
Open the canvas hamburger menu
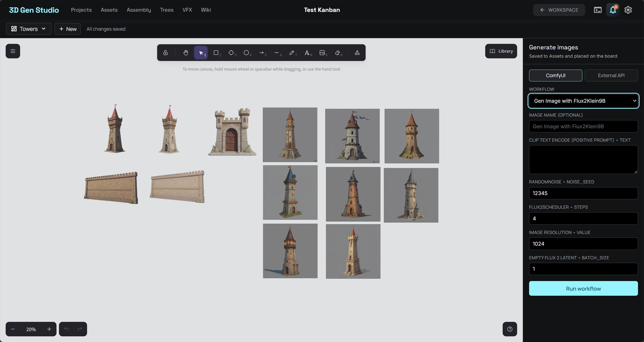point(13,51)
